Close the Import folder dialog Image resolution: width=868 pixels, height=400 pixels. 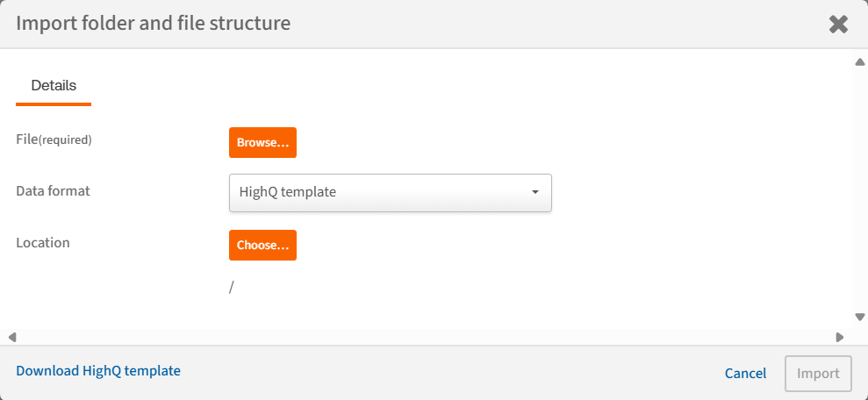point(838,25)
